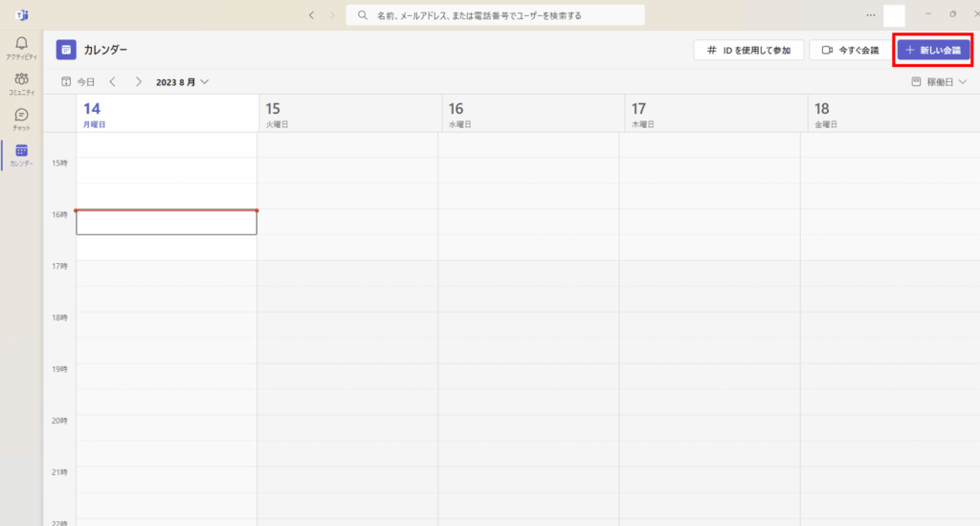980x526 pixels.
Task: Restore the Teams window size
Action: [x=952, y=13]
